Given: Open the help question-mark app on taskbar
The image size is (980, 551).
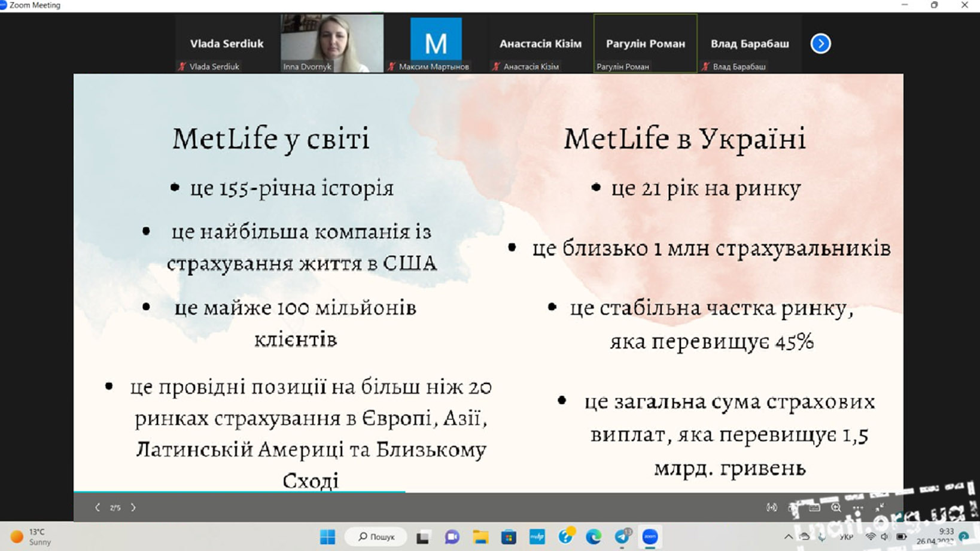Looking at the screenshot, I should pos(566,535).
